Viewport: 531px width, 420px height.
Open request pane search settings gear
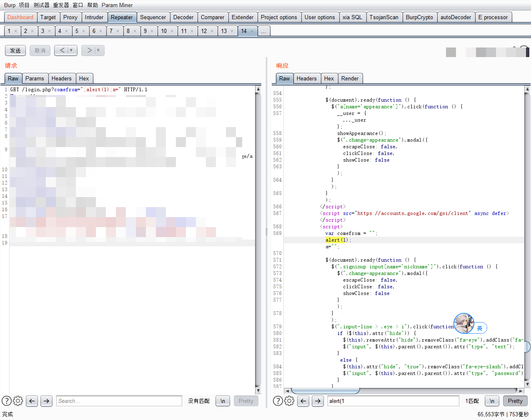point(18,401)
